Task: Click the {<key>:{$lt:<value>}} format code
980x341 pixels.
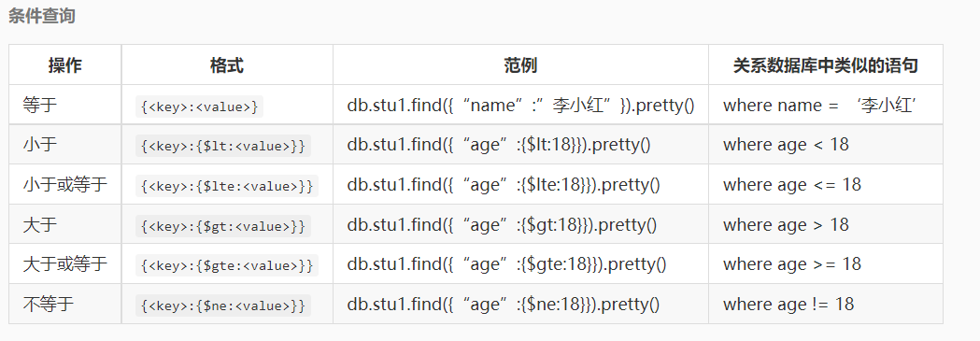Action: [223, 146]
